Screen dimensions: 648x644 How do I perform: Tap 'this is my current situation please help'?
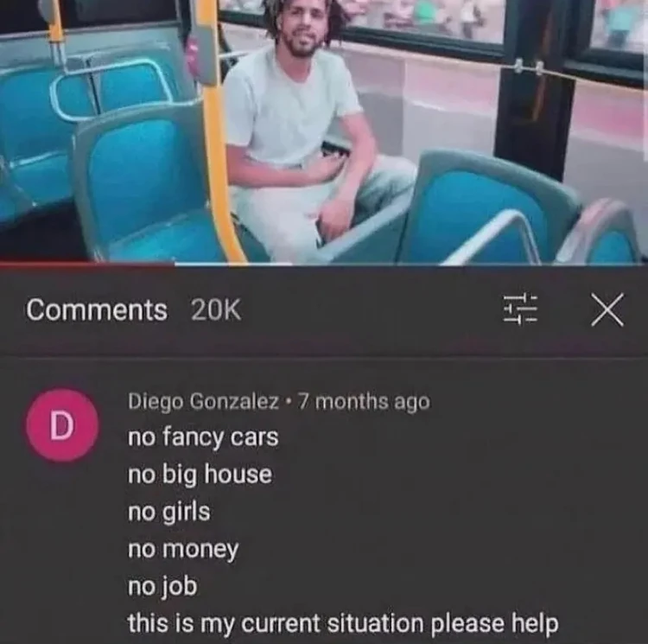coord(343,623)
